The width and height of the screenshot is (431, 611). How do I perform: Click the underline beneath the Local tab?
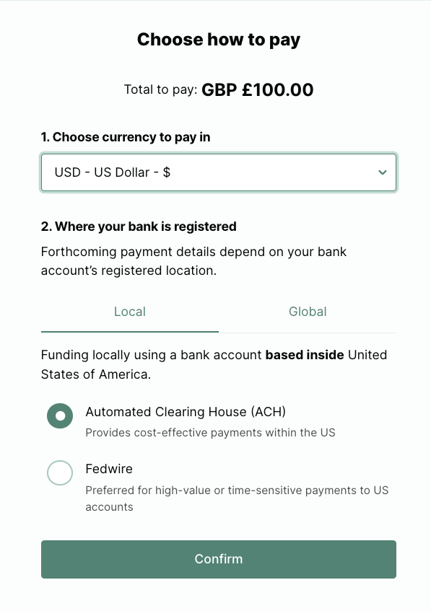pos(130,332)
